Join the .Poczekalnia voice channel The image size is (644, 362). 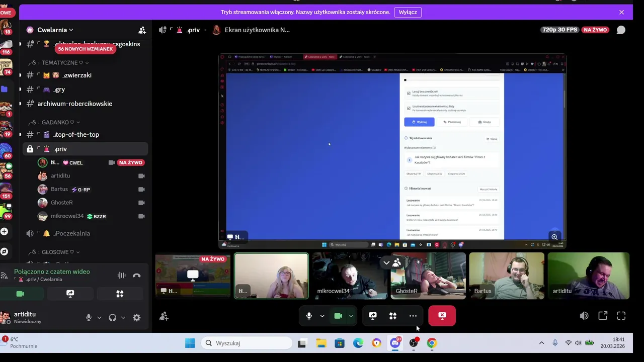click(x=86, y=233)
